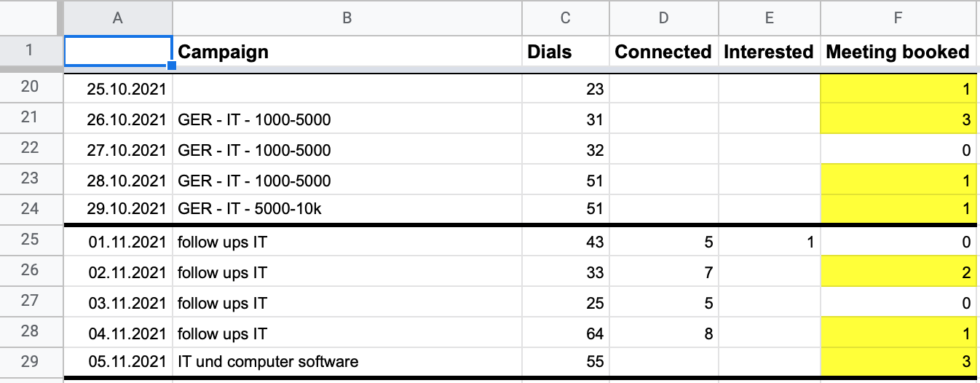Select the cell GER - IT - 5000-10k
Viewport: 980px width, 383px height.
pos(347,209)
